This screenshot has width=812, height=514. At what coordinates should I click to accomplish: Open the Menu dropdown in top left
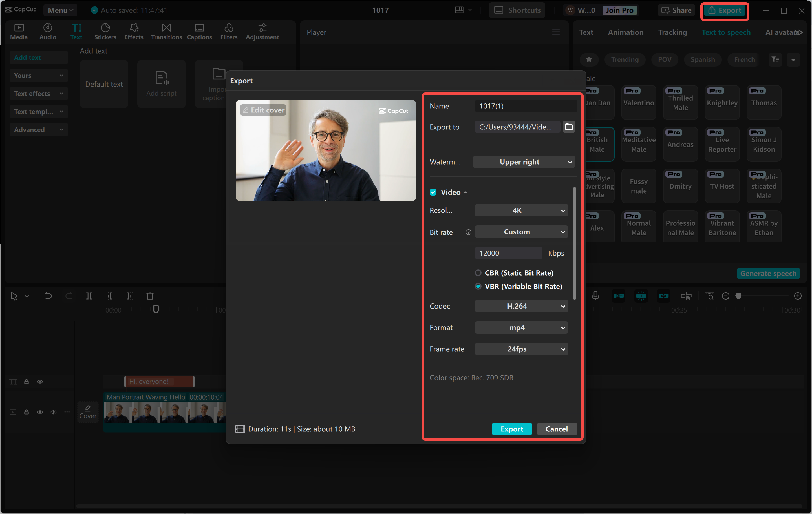(x=60, y=10)
